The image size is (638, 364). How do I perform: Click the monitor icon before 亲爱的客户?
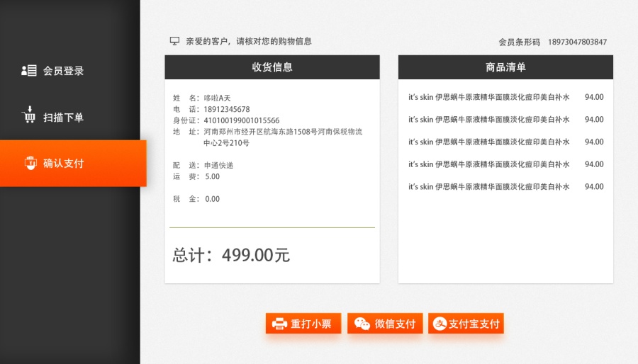tap(174, 41)
